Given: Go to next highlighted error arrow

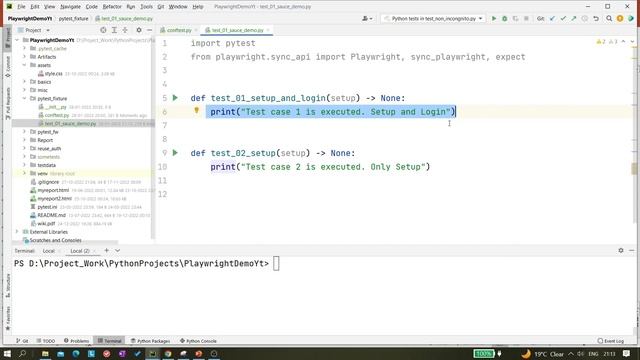Looking at the screenshot, I should coord(632,42).
